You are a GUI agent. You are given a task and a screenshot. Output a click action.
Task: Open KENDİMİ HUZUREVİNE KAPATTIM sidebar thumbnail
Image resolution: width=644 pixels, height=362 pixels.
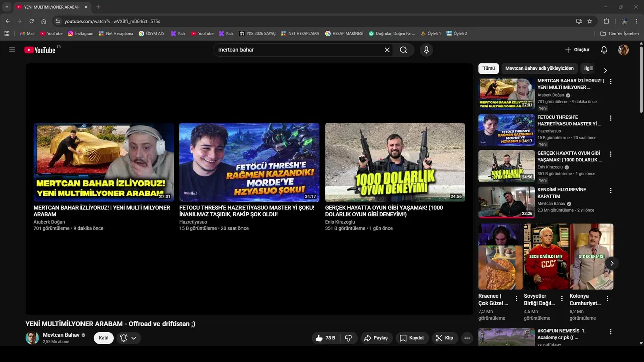507,202
